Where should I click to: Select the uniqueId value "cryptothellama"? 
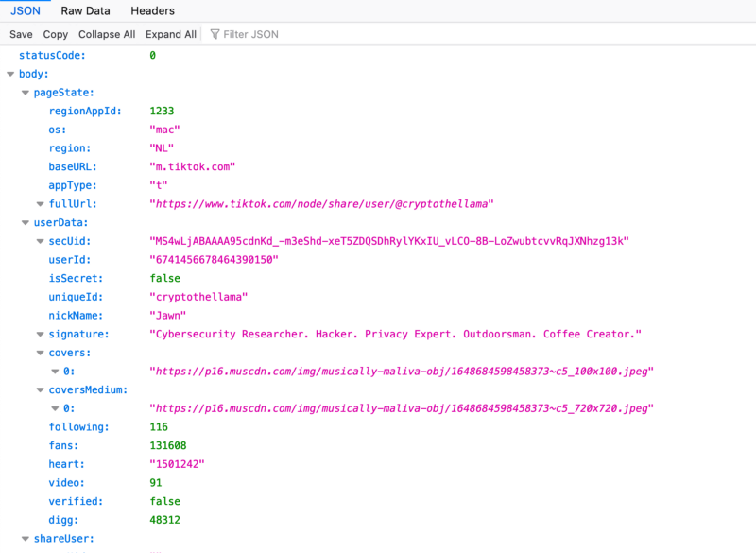198,297
